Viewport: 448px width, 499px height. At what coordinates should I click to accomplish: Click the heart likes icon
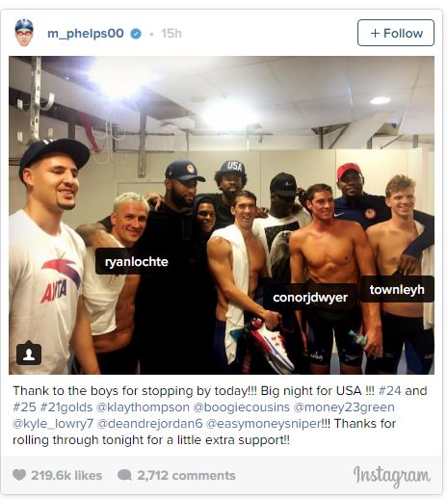[19, 475]
